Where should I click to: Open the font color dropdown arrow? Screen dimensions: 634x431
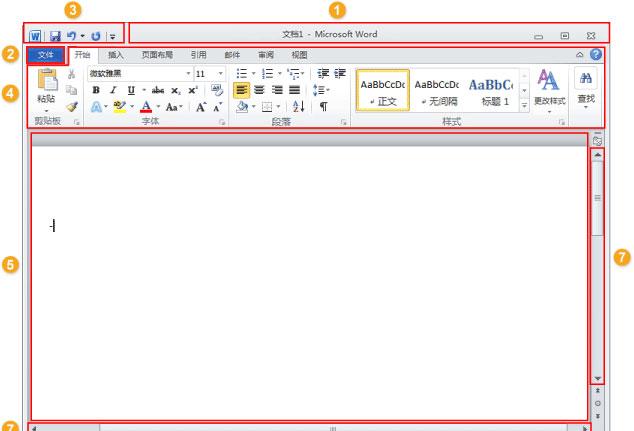point(158,107)
